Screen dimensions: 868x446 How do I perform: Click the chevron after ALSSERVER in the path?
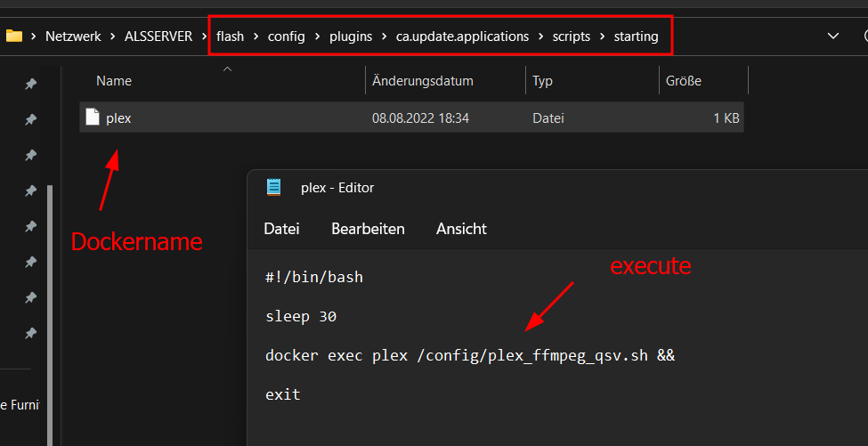[x=205, y=36]
